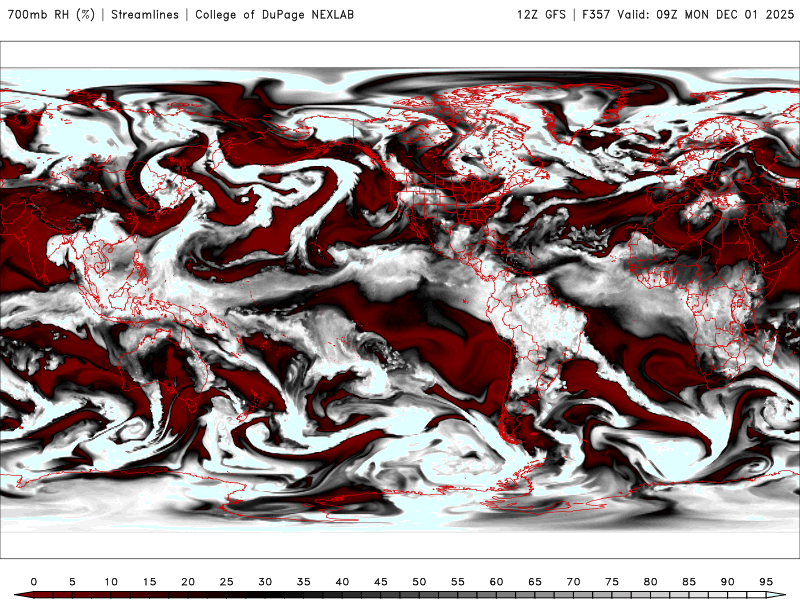Click the dark red left arrow end of colorbar
The height and width of the screenshot is (600, 800).
[23, 595]
